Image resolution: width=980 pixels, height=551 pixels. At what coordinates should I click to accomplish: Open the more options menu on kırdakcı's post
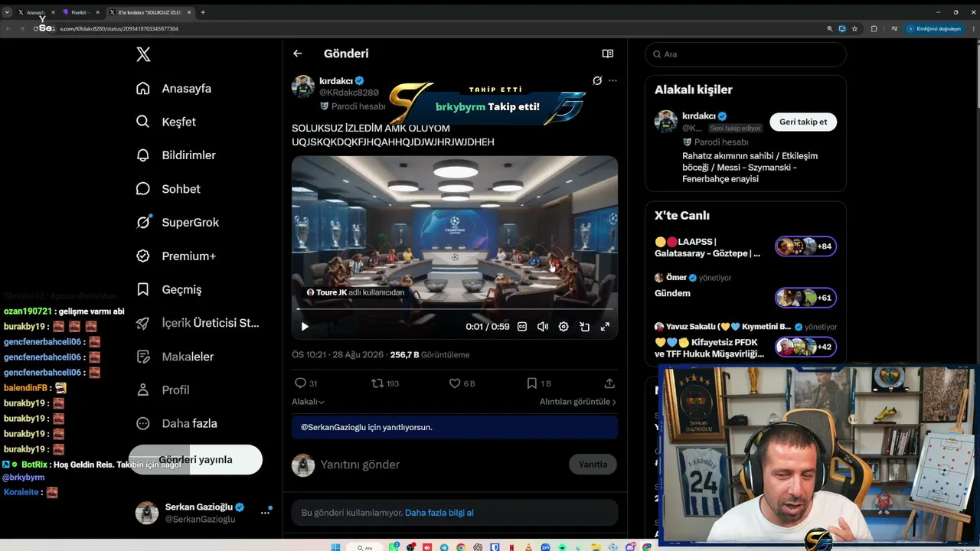pos(612,80)
